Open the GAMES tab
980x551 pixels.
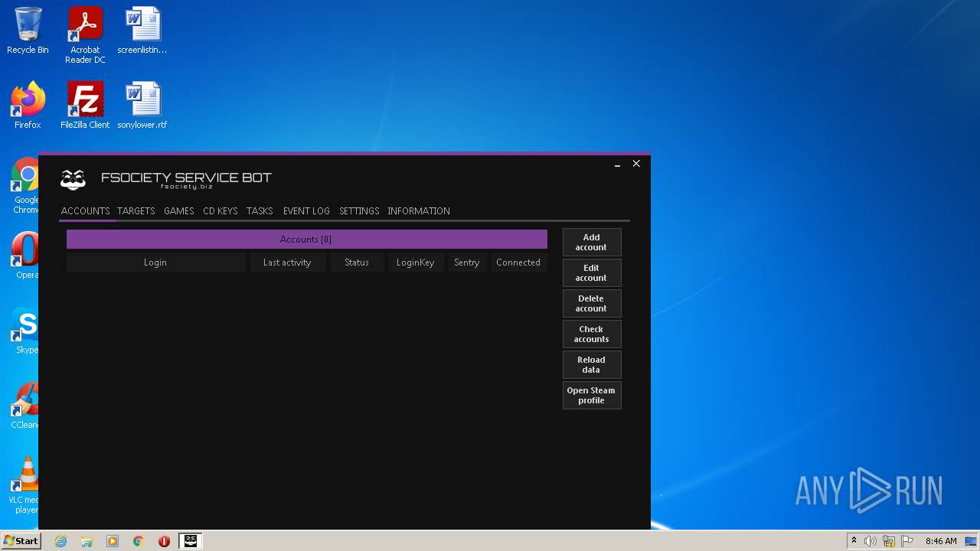tap(179, 211)
